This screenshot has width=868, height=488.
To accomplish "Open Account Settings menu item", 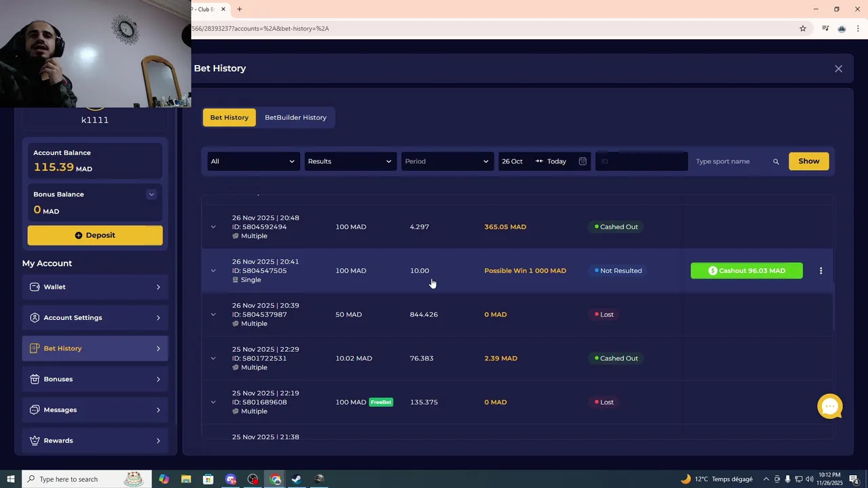I will [x=95, y=318].
